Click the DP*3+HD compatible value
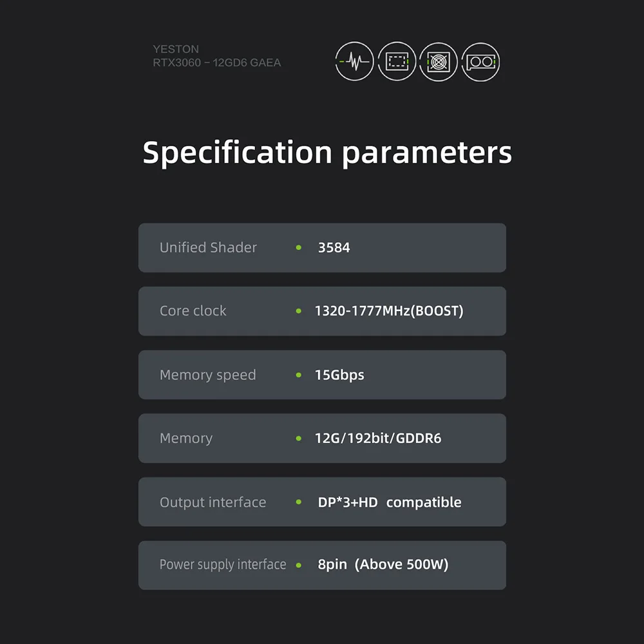 click(390, 502)
